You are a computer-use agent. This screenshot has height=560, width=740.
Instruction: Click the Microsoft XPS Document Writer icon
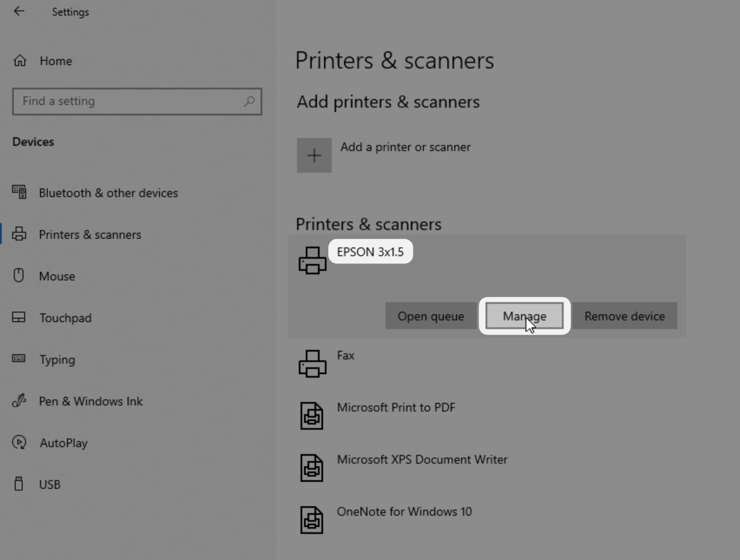pos(312,468)
